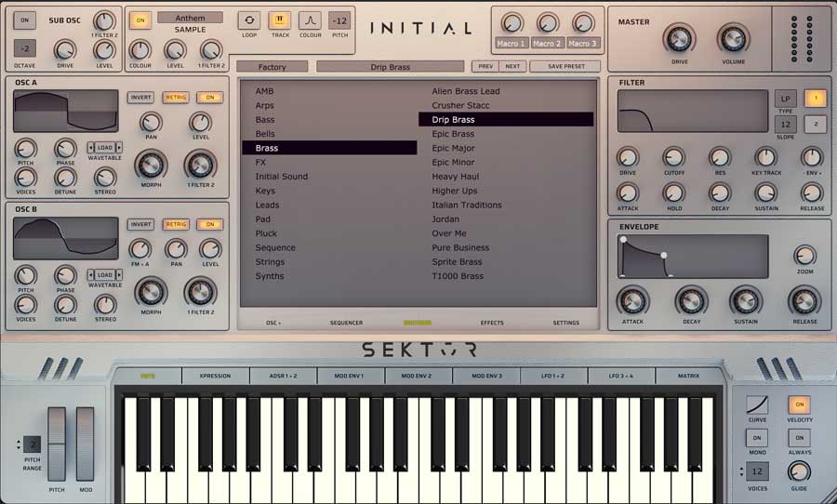The width and height of the screenshot is (837, 504).
Task: Click OSC B wavetable Load button
Action: pyautogui.click(x=104, y=275)
